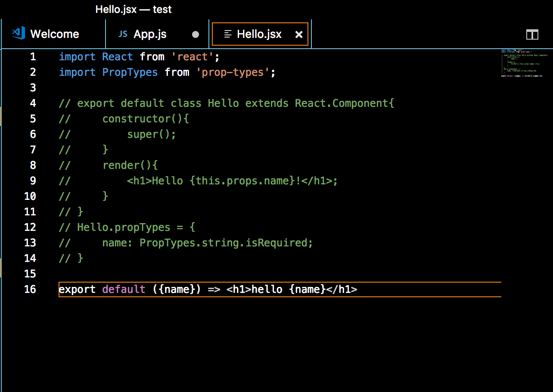553x392 pixels.
Task: Open the split editor layout icon
Action: click(x=532, y=34)
